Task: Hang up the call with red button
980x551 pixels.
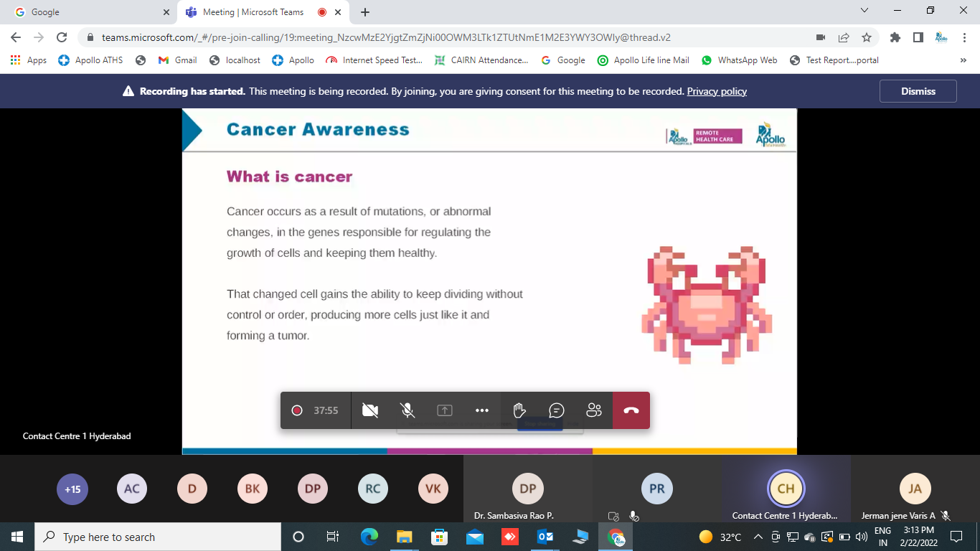Action: tap(631, 410)
